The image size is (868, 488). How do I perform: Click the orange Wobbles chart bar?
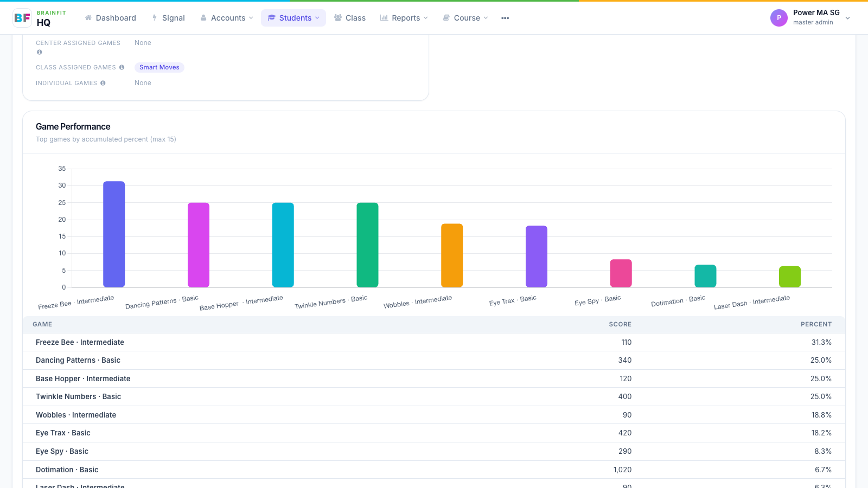[452, 255]
